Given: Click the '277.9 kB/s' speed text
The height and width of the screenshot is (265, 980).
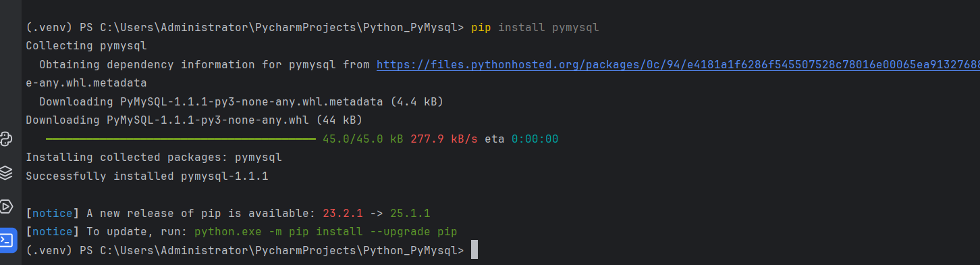Looking at the screenshot, I should pyautogui.click(x=443, y=139).
